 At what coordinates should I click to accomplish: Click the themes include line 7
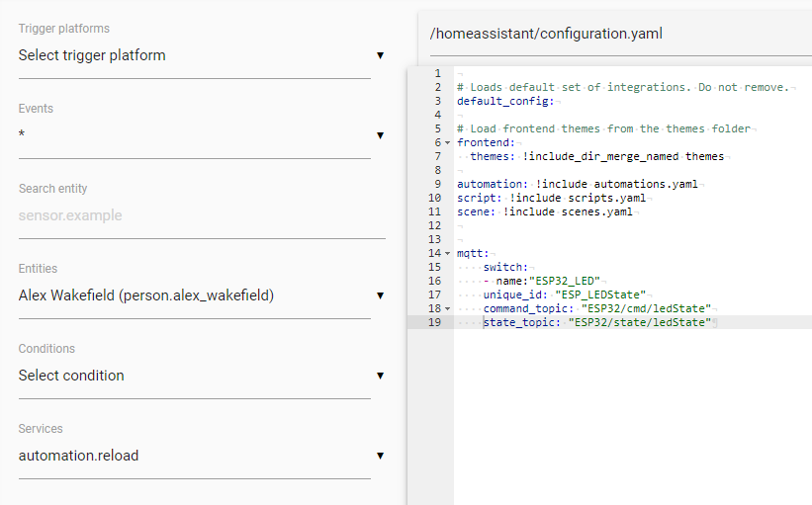coord(596,156)
